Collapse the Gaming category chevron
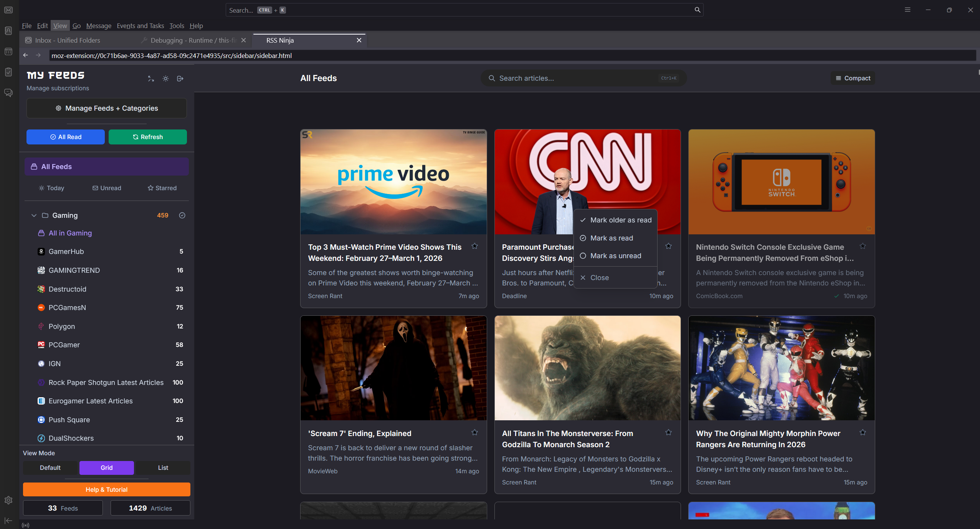Screen dimensions: 980x529 point(34,216)
